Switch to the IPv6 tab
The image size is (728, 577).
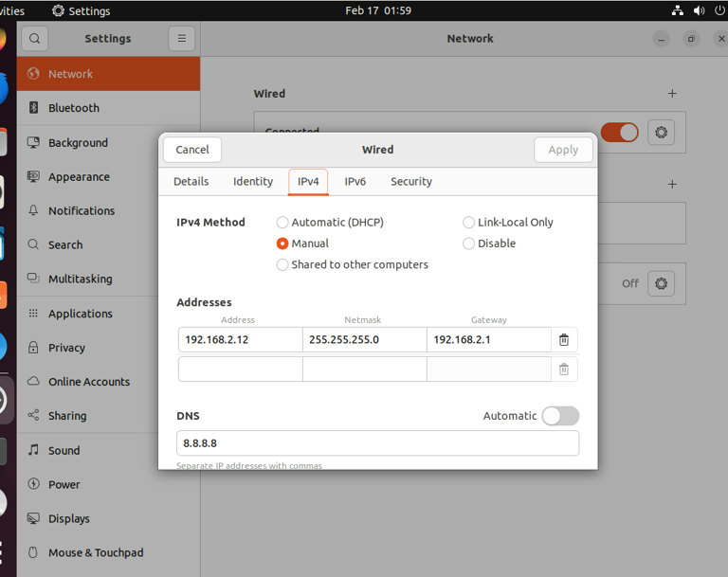coord(355,182)
